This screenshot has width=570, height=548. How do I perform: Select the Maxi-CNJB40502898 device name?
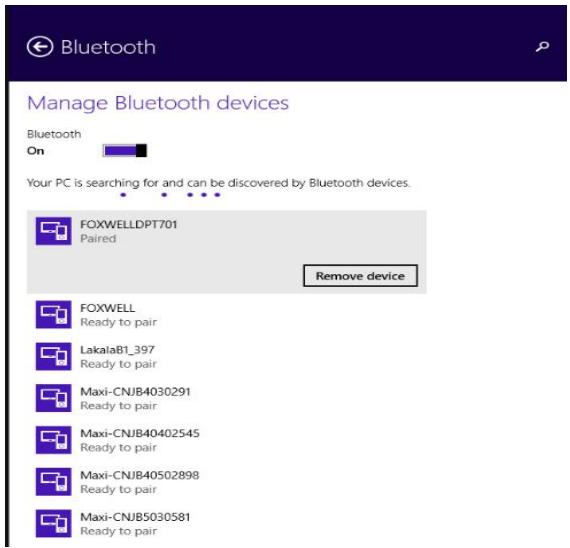pyautogui.click(x=140, y=475)
